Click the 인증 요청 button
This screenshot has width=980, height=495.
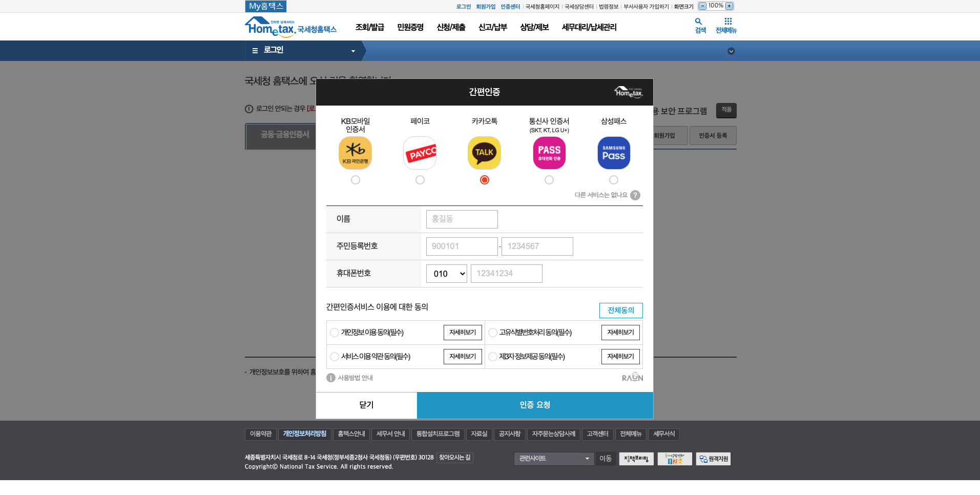pos(535,405)
